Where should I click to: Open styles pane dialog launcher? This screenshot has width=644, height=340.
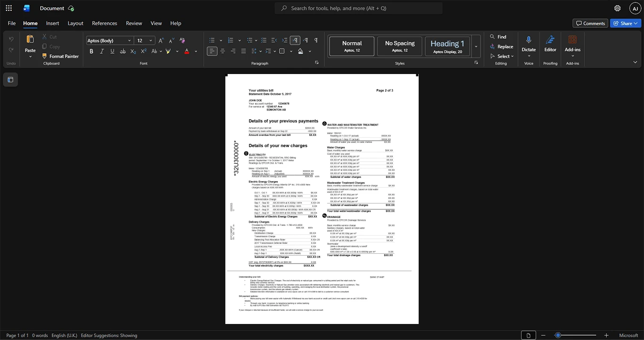click(476, 63)
